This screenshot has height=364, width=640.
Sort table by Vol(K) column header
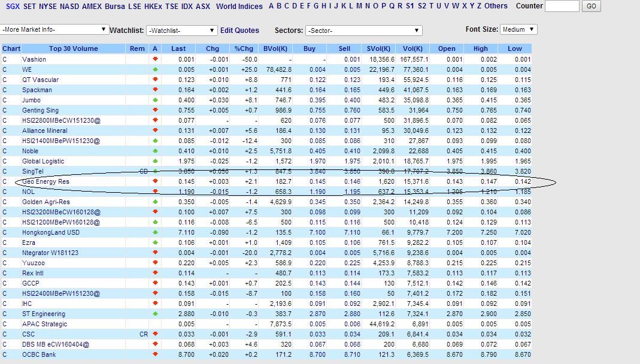click(412, 48)
